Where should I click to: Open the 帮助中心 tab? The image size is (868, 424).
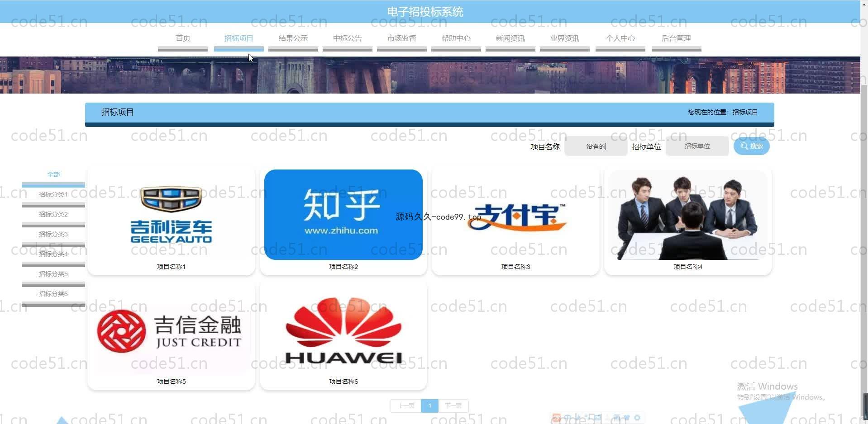click(456, 38)
